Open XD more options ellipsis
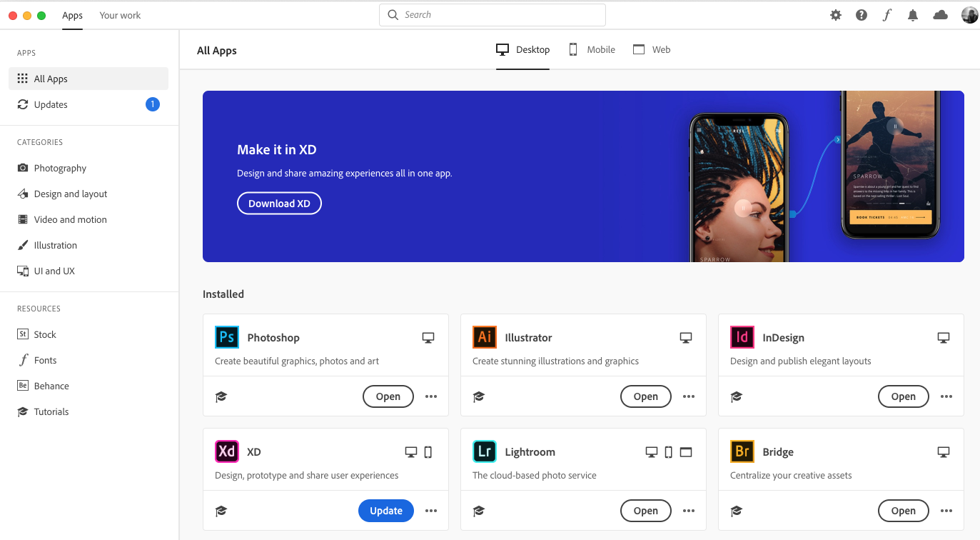Image resolution: width=980 pixels, height=540 pixels. [431, 511]
